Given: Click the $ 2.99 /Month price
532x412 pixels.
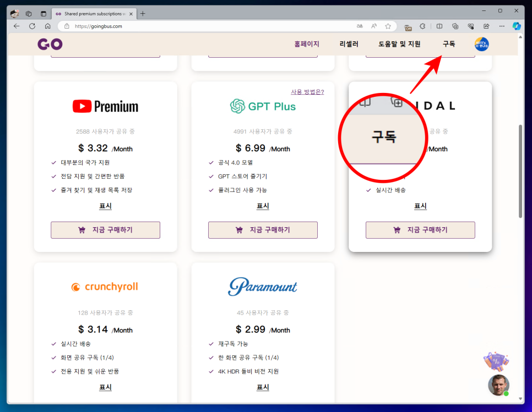Looking at the screenshot, I should click(x=263, y=329).
